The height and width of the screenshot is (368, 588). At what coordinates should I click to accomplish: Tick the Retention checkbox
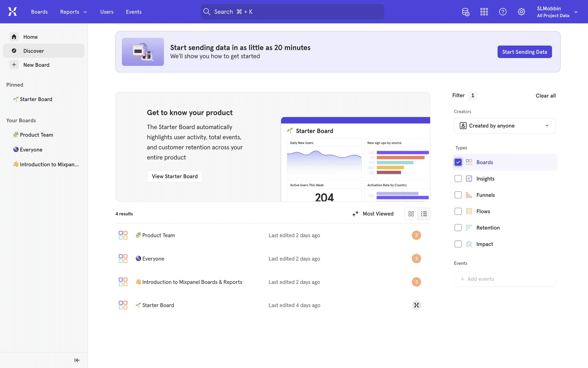458,228
